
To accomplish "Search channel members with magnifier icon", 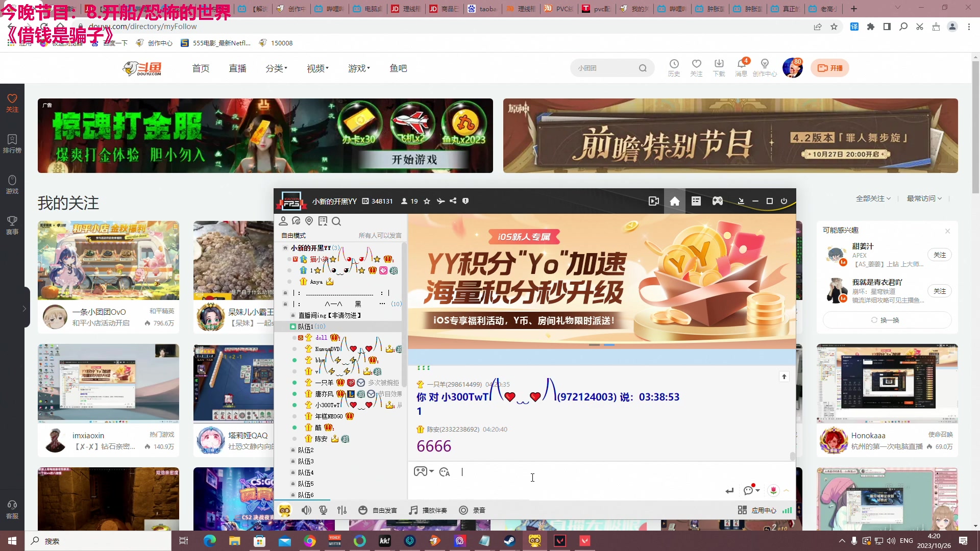I will coord(336,221).
